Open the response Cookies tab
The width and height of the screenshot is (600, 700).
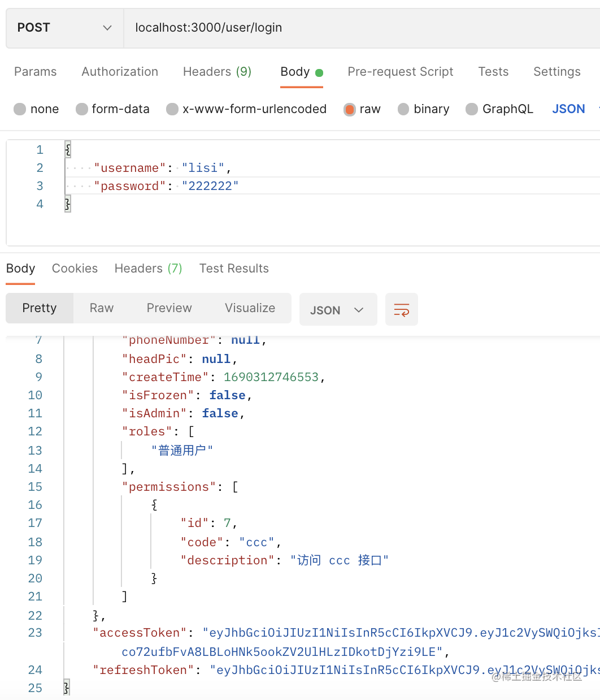(75, 269)
